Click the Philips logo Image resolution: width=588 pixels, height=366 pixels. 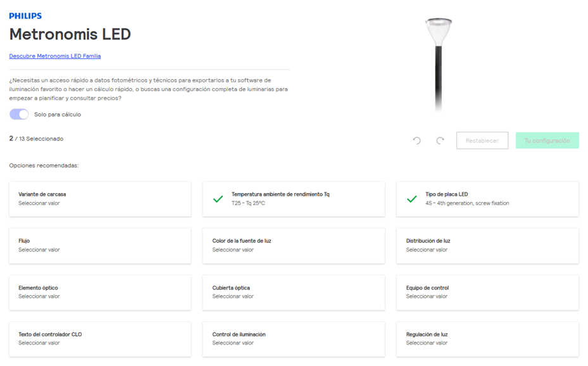[25, 16]
